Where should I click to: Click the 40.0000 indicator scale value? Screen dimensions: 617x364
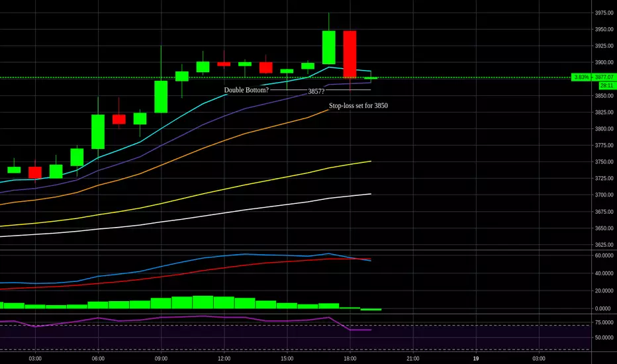click(x=604, y=273)
